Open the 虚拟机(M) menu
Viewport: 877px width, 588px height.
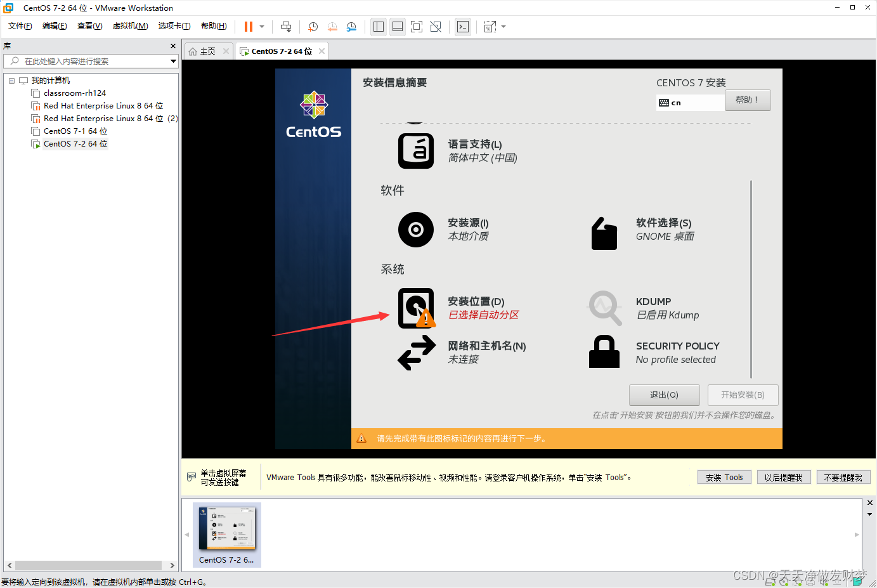click(x=130, y=26)
